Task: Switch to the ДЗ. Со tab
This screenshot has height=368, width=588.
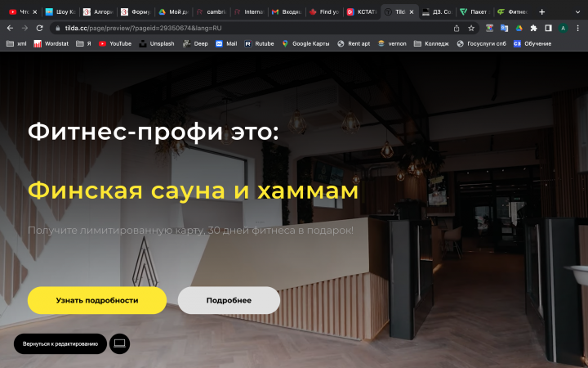Action: point(437,12)
